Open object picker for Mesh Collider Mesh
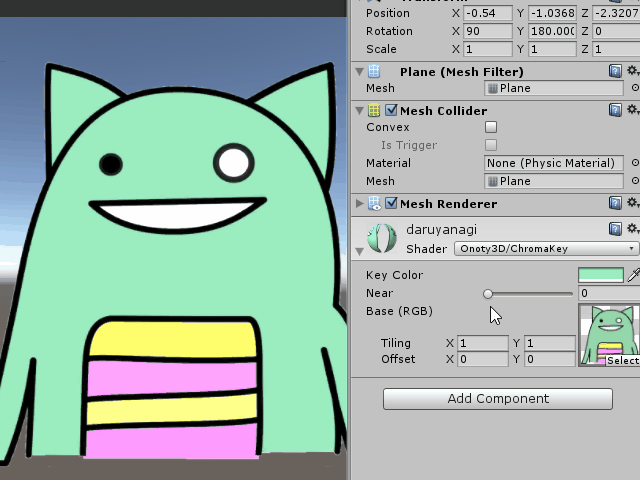 coord(635,180)
